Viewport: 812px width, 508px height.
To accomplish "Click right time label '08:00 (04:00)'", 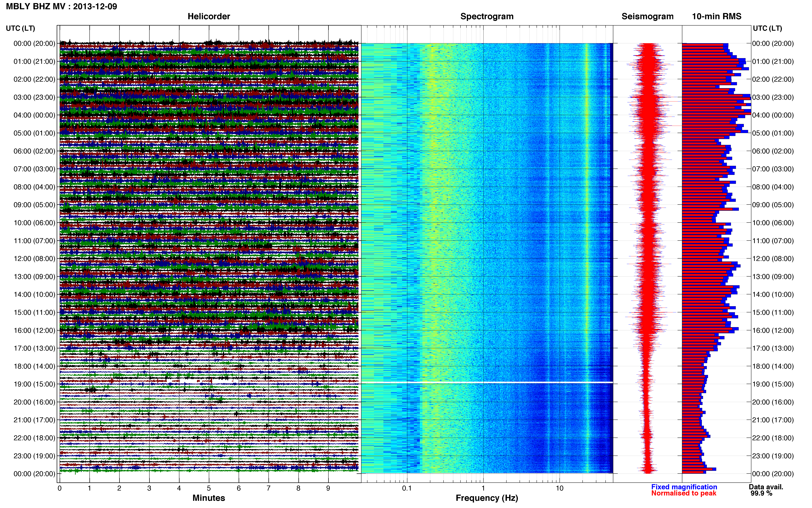I will pyautogui.click(x=773, y=187).
